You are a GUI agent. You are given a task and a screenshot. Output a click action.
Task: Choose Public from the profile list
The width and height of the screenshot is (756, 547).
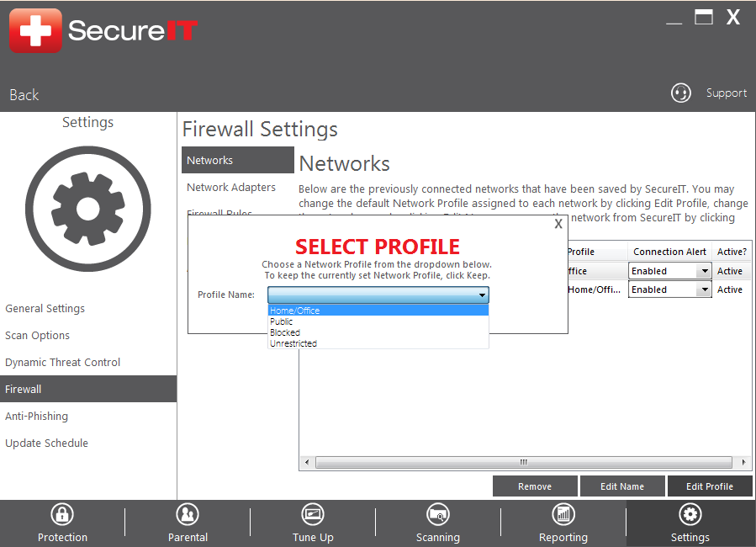(378, 321)
